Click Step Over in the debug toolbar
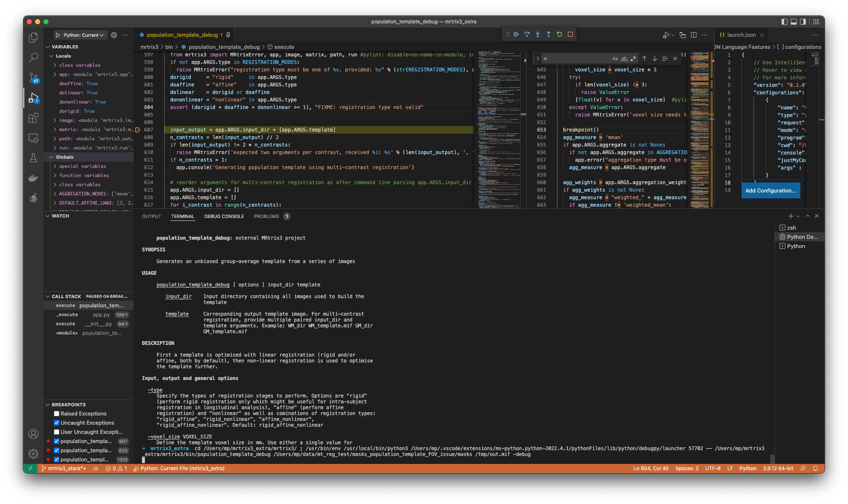This screenshot has height=504, width=848. pos(527,34)
